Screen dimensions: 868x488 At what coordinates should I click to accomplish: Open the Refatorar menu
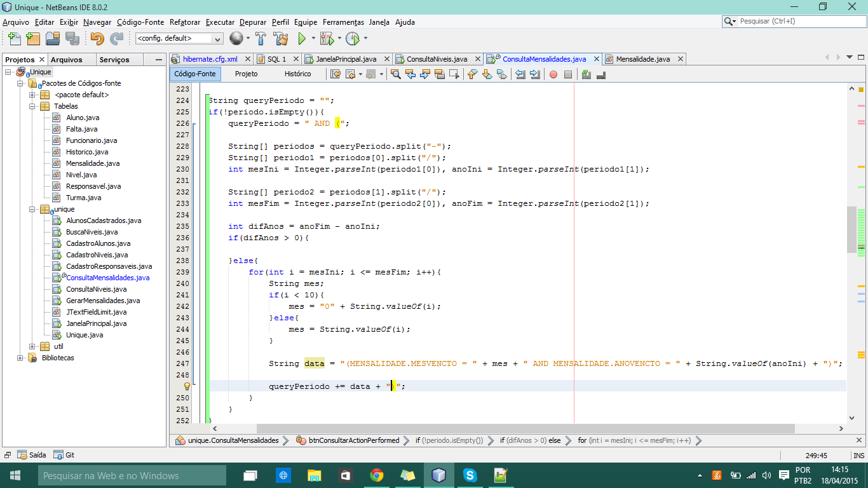pos(185,22)
